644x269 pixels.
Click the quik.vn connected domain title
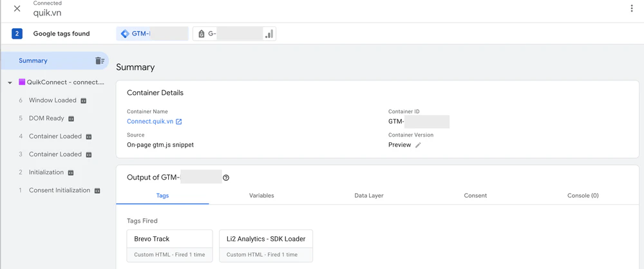(x=47, y=13)
